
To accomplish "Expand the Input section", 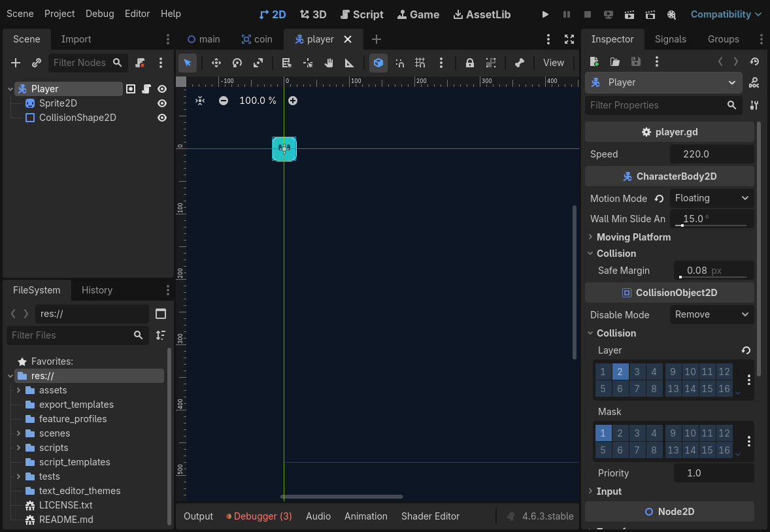I will pos(609,491).
